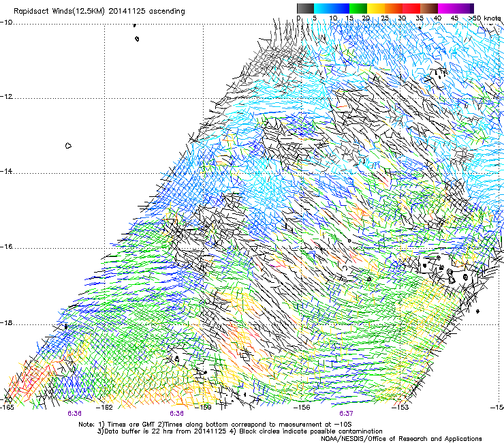Click the purple 45-50 knots legend segment

[464, 8]
